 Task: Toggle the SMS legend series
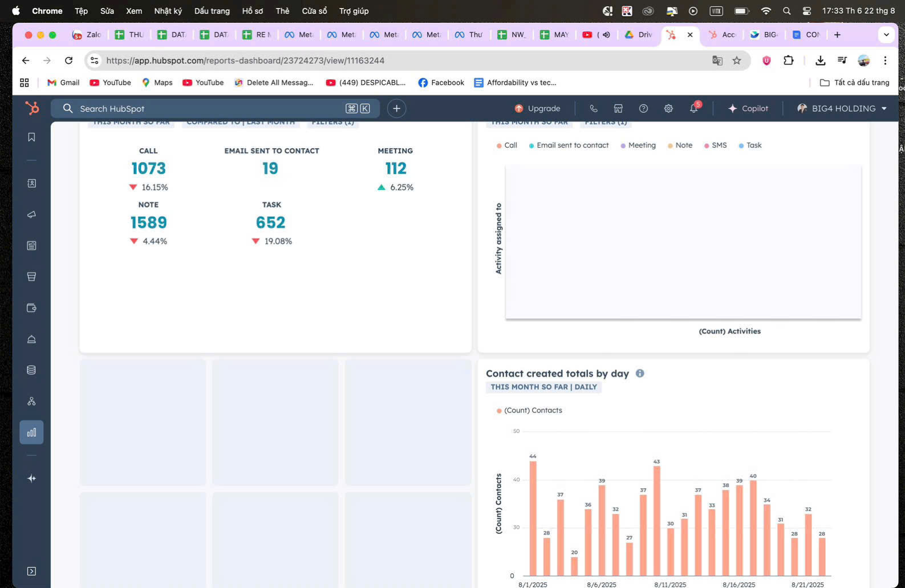pos(715,145)
